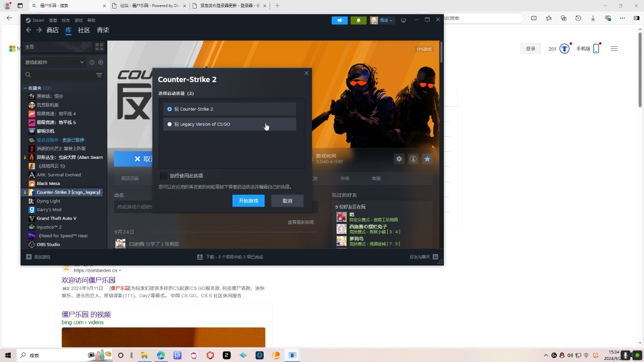Open the browser split screen icon
Image resolution: width=644 pixels, height=362 pixels.
point(534,18)
